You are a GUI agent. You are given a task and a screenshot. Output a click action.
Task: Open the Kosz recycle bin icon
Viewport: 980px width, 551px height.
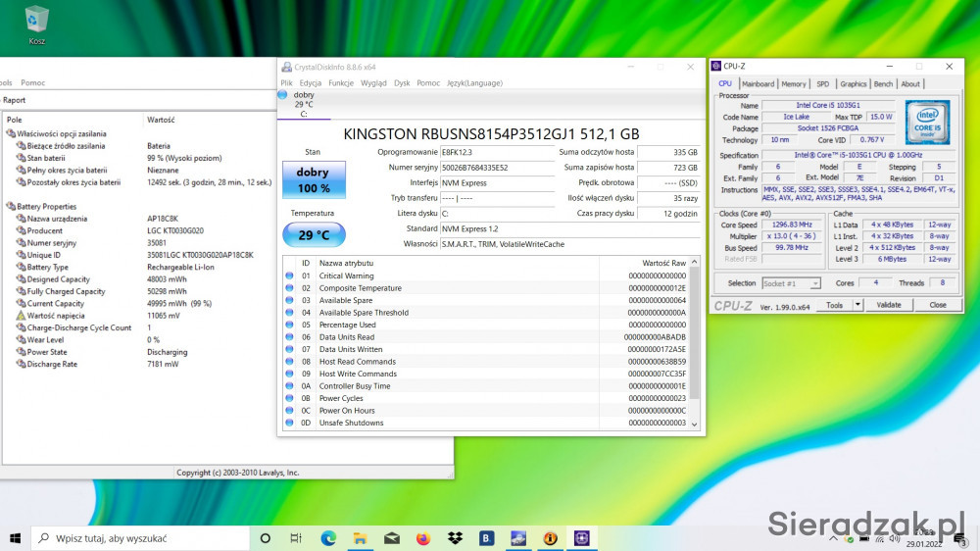point(37,22)
